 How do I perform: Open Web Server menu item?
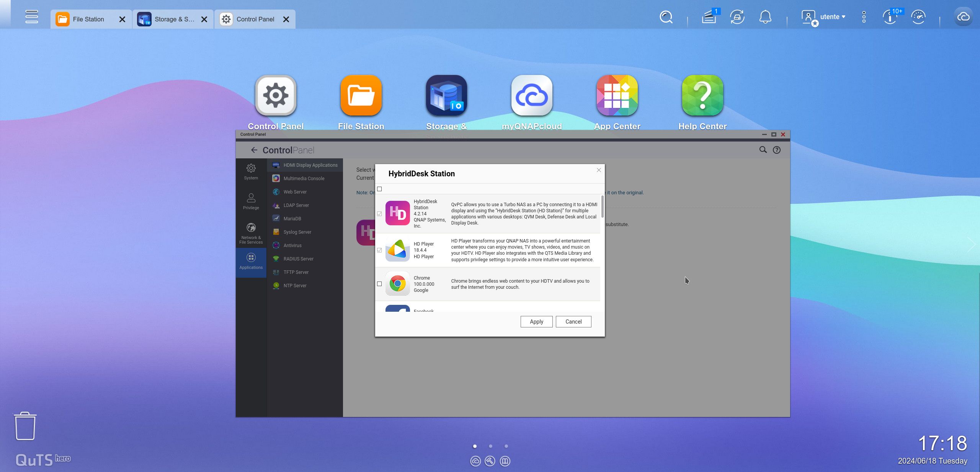point(305,192)
